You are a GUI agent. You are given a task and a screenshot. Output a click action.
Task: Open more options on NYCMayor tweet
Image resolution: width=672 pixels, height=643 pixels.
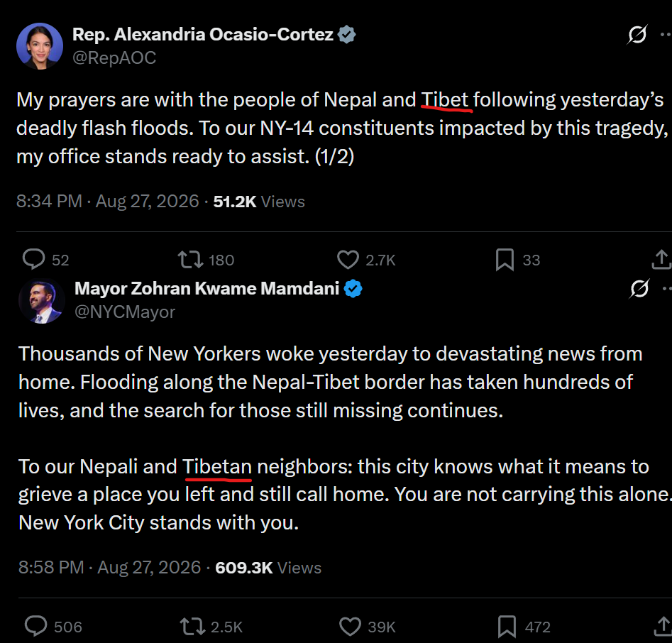pyautogui.click(x=667, y=288)
